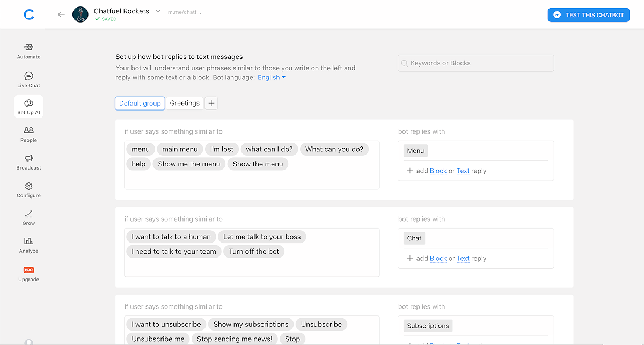Add a new group with plus button
Viewport: 644px width, 345px height.
[x=211, y=103]
